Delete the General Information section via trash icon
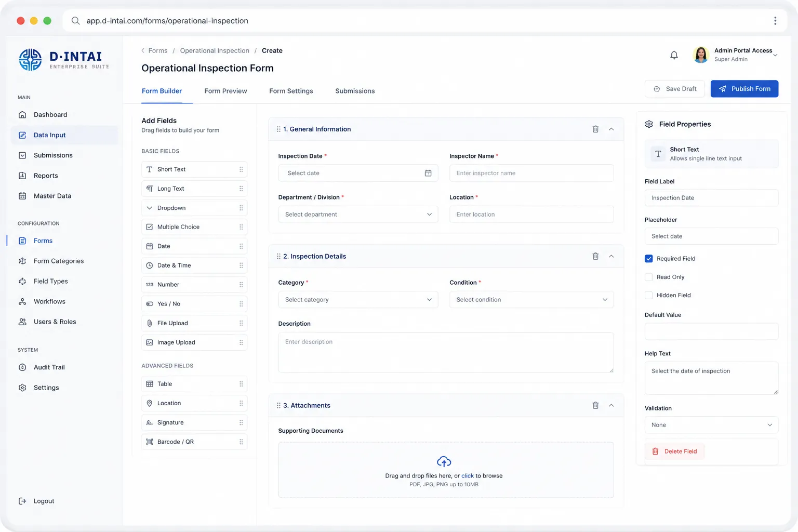The width and height of the screenshot is (798, 532). coord(595,129)
